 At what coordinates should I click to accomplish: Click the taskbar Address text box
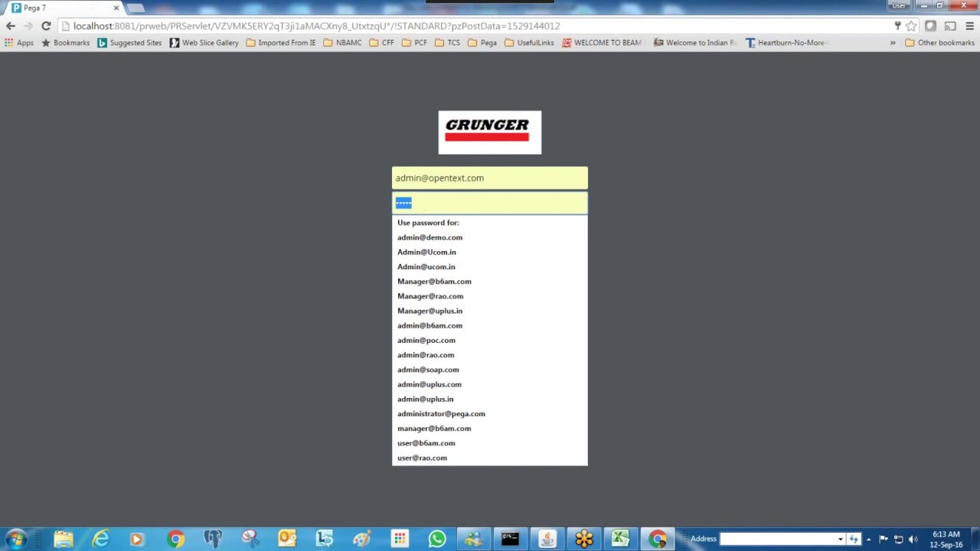point(777,539)
